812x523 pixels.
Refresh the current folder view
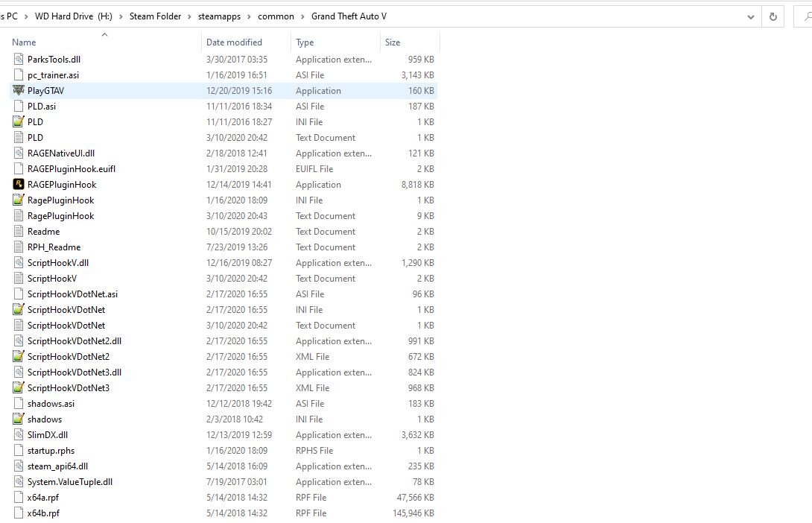773,16
